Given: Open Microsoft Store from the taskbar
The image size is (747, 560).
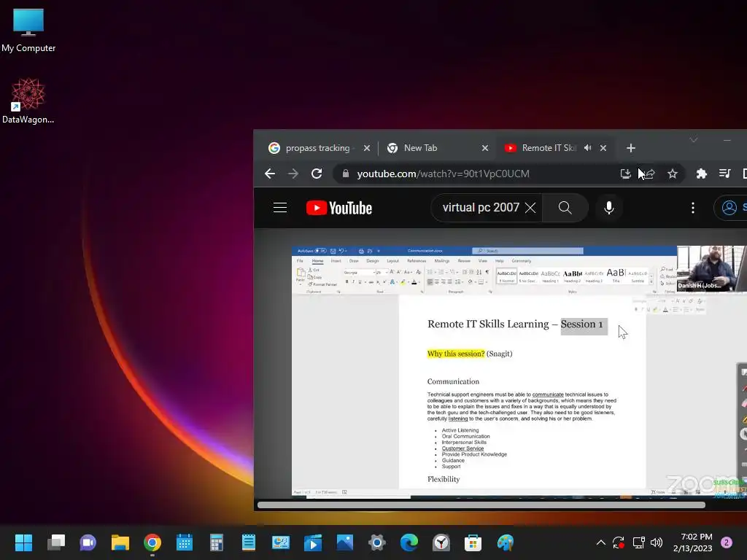Looking at the screenshot, I should [473, 542].
